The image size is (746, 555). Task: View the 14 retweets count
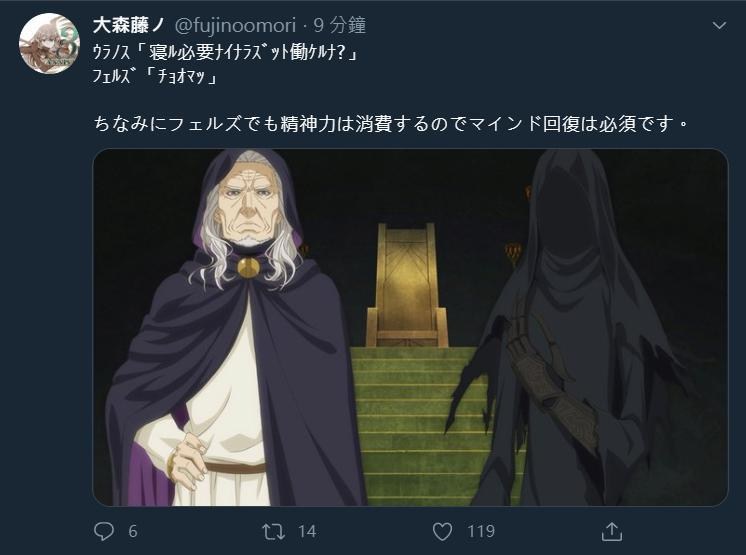click(307, 531)
